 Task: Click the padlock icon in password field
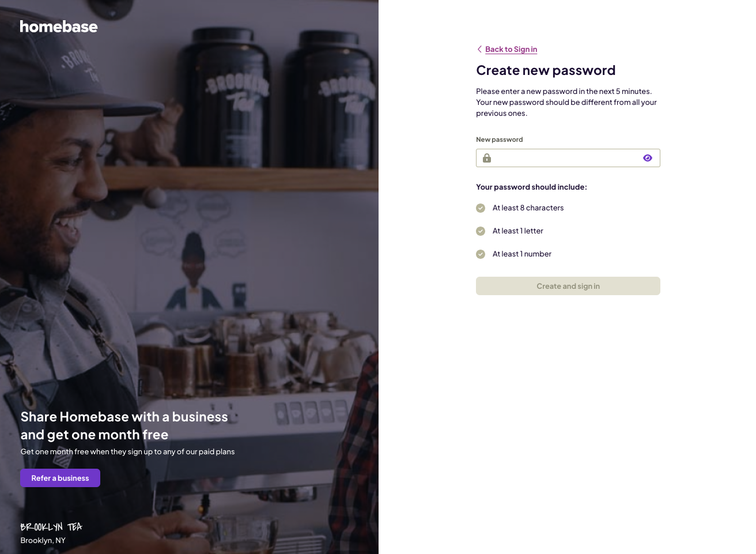tap(487, 158)
